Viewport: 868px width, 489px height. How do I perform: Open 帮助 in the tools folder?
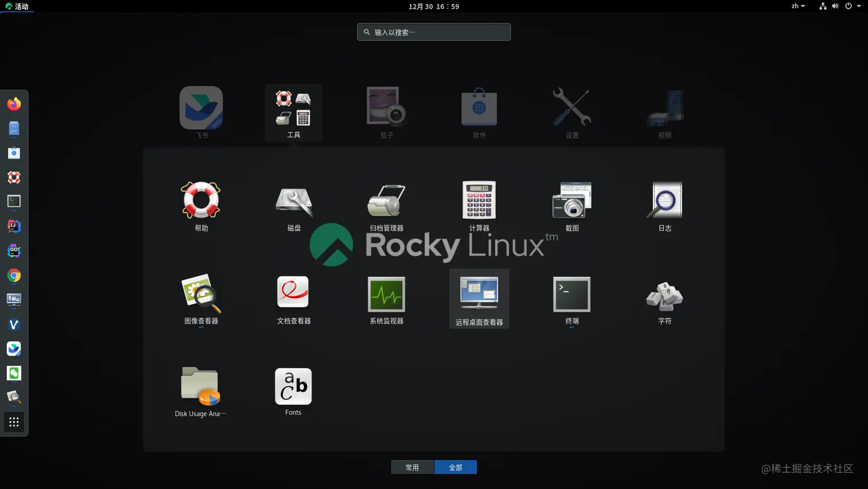(x=201, y=206)
